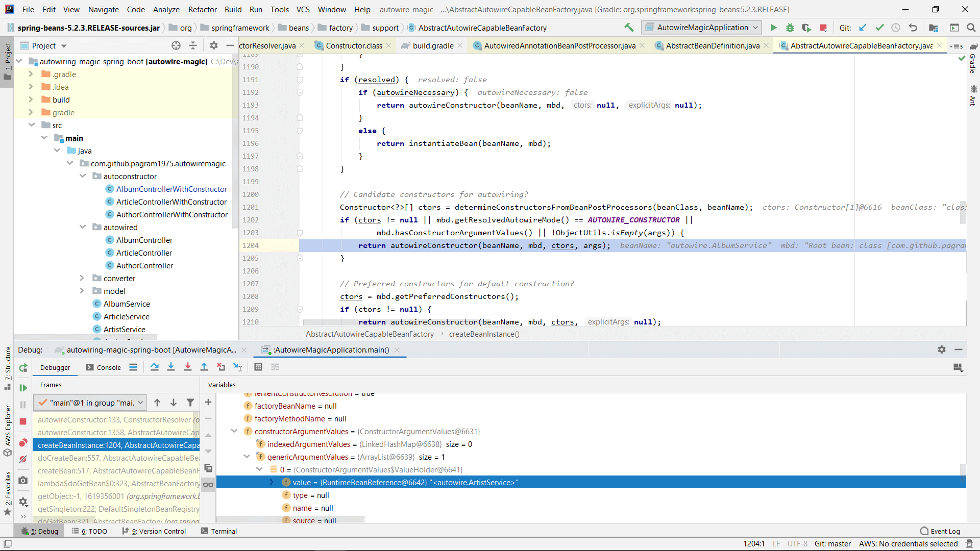This screenshot has height=551, width=980.
Task: Open the main@1 thread selector dropdown
Action: point(90,403)
